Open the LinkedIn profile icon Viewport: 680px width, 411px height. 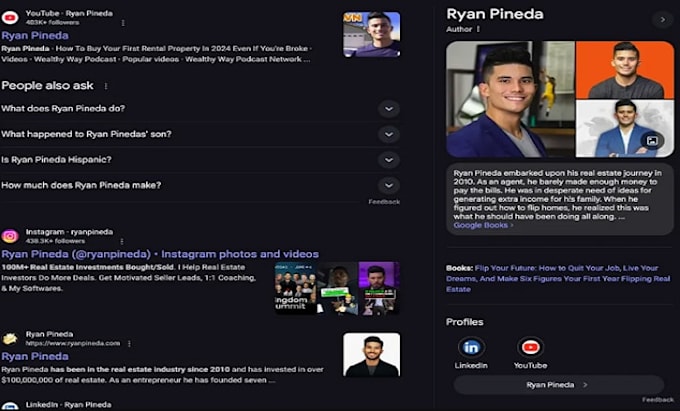471,347
